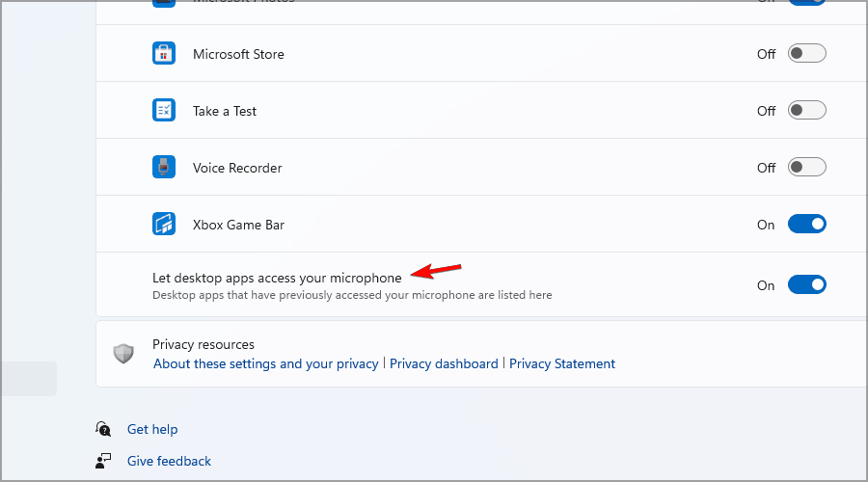Click the Off status beside Take a Test
This screenshot has width=868, height=482.
[766, 111]
